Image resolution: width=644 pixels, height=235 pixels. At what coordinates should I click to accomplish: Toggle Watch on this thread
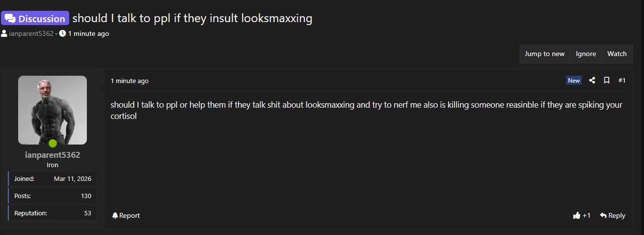click(617, 54)
